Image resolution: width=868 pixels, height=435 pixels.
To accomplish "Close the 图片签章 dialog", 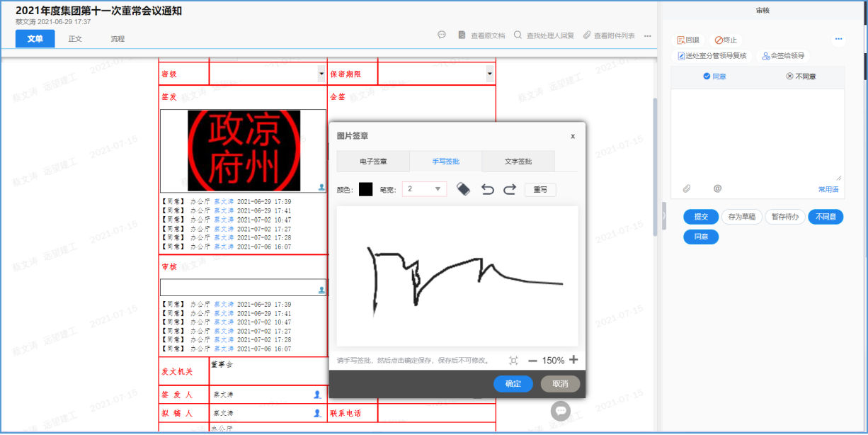I will click(573, 136).
